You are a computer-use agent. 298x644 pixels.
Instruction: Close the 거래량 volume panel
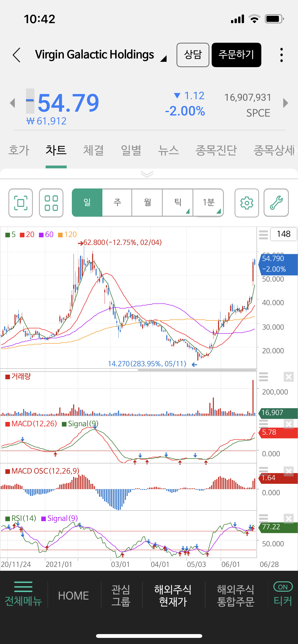click(289, 377)
